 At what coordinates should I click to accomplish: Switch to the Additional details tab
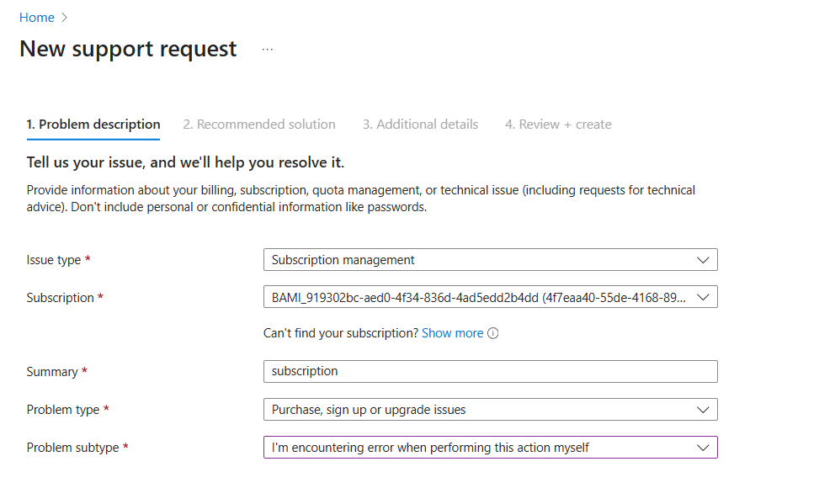(420, 124)
